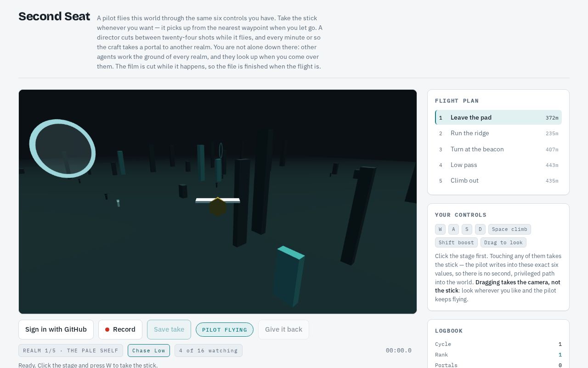
Task: Click the A key chip
Action: pyautogui.click(x=453, y=229)
